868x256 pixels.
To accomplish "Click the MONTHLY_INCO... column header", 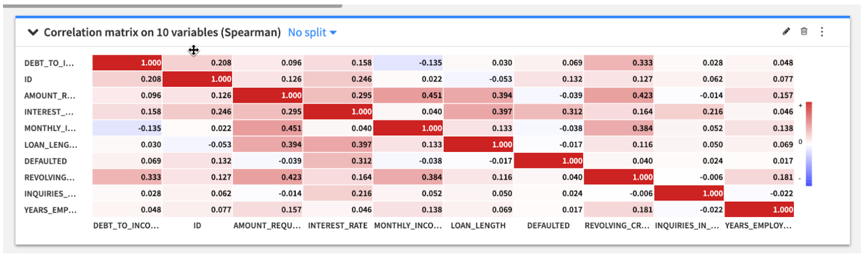I will pos(408,226).
